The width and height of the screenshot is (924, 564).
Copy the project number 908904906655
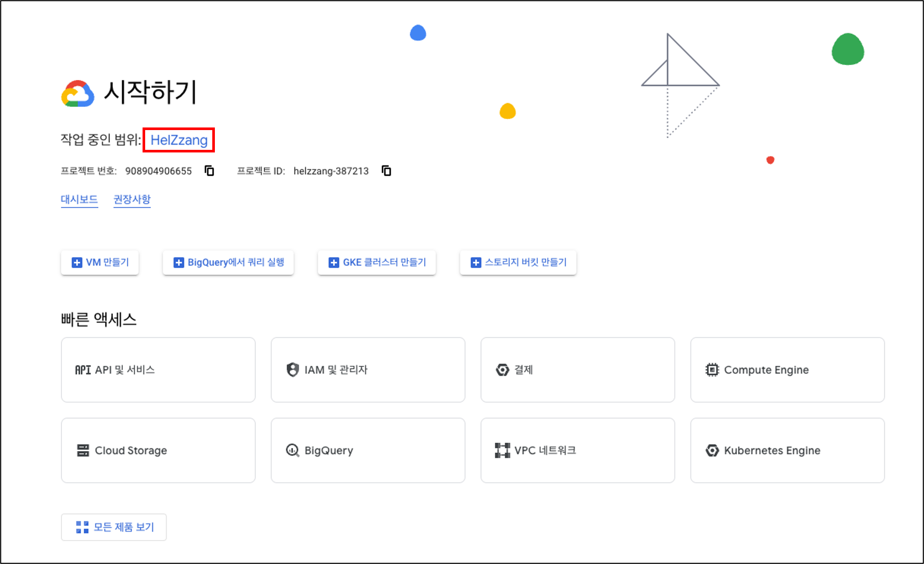click(x=209, y=171)
